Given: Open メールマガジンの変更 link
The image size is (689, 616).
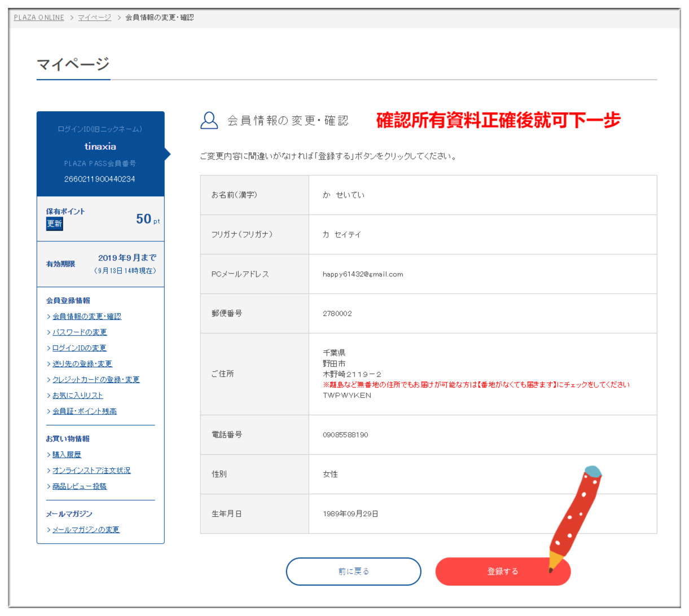Looking at the screenshot, I should (86, 530).
